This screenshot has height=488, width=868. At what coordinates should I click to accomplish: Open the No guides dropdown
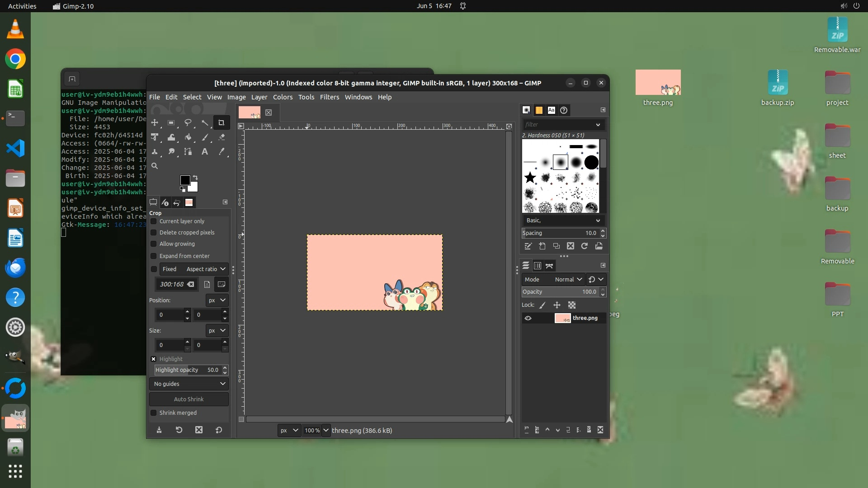pyautogui.click(x=189, y=384)
